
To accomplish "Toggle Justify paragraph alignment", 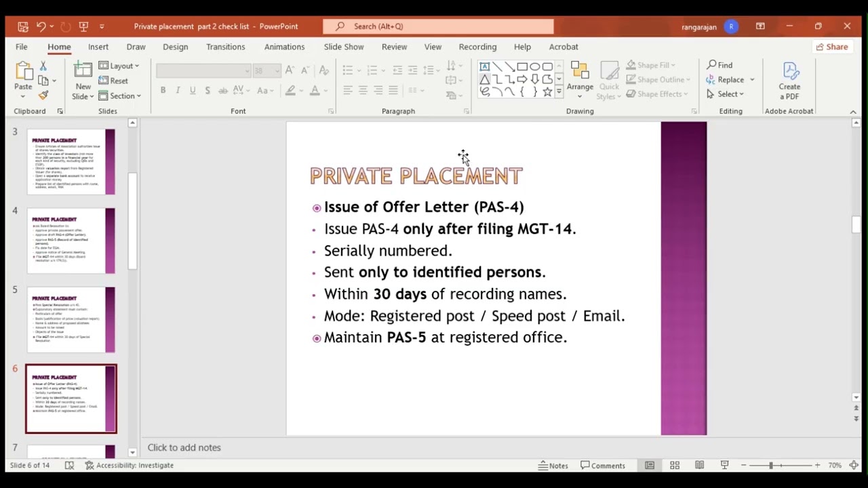I will tap(393, 90).
